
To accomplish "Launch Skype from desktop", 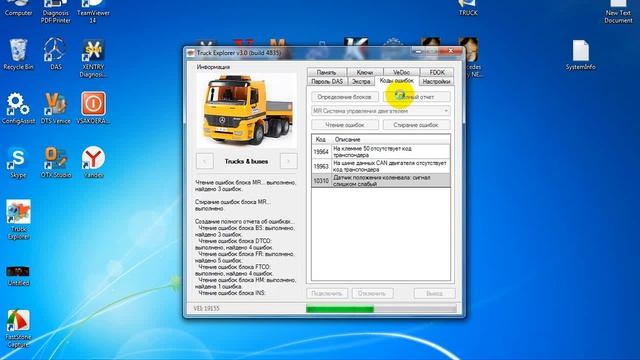I will tap(18, 162).
